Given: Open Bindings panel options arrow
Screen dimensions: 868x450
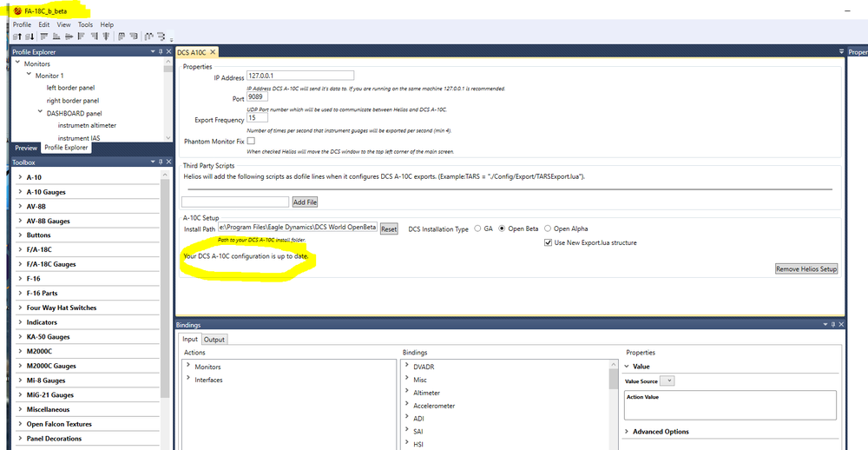Looking at the screenshot, I should pos(826,325).
